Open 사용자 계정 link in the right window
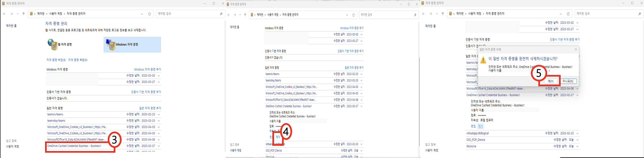This screenshot has height=158, width=644. [432, 151]
